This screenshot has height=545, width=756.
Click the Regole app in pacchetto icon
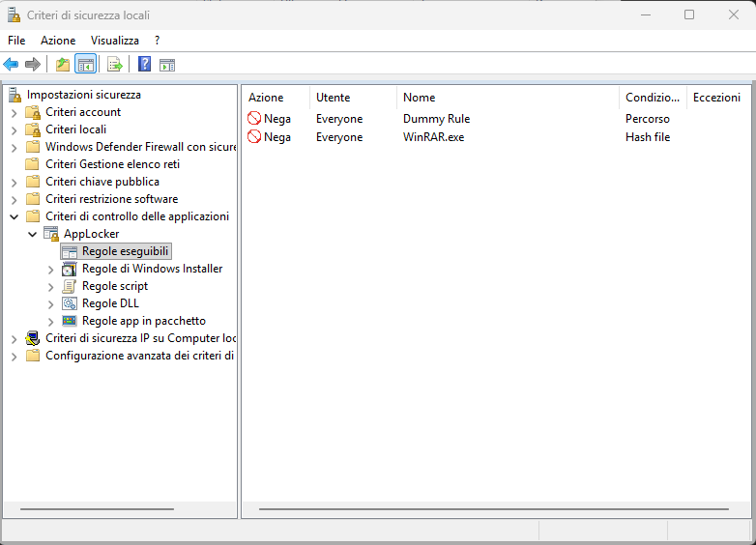point(70,321)
